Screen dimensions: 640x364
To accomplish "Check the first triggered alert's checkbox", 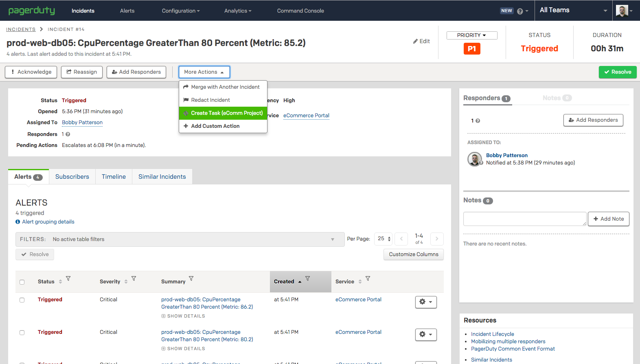I will click(22, 300).
